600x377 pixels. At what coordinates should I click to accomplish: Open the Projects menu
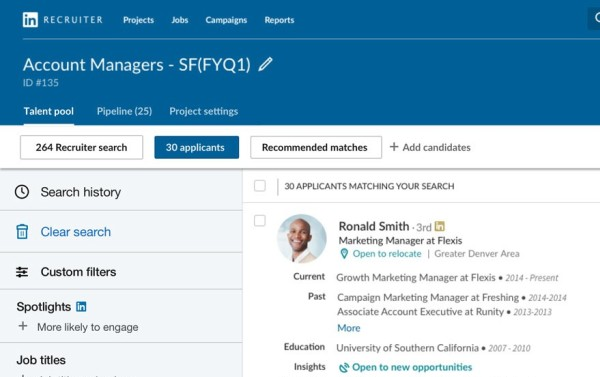[x=139, y=20]
